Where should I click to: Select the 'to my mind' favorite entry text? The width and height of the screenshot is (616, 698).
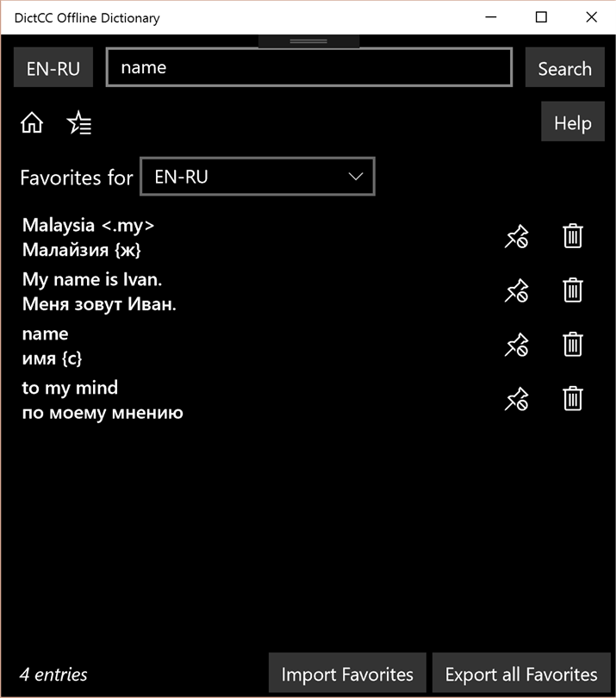(x=103, y=400)
